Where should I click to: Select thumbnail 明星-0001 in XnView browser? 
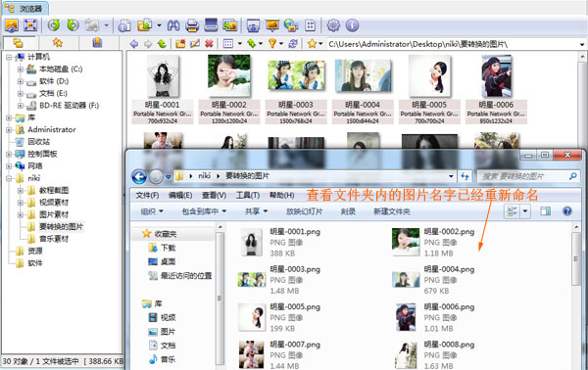click(162, 89)
